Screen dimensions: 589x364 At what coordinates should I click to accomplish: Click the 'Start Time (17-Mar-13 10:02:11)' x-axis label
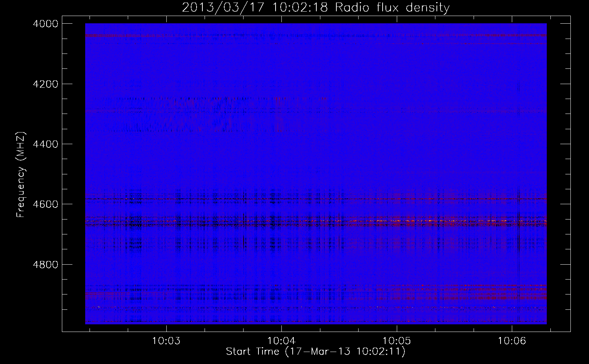pos(316,352)
